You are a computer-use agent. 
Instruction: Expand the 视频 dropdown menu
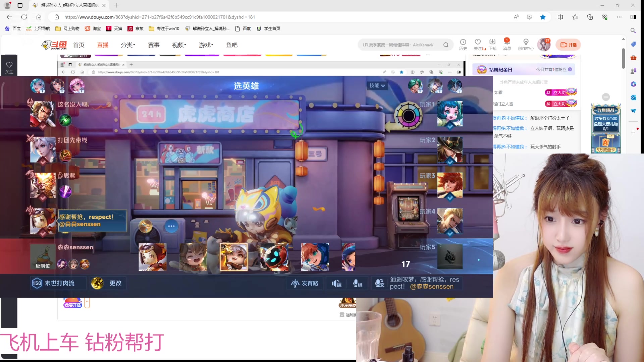[x=179, y=45]
